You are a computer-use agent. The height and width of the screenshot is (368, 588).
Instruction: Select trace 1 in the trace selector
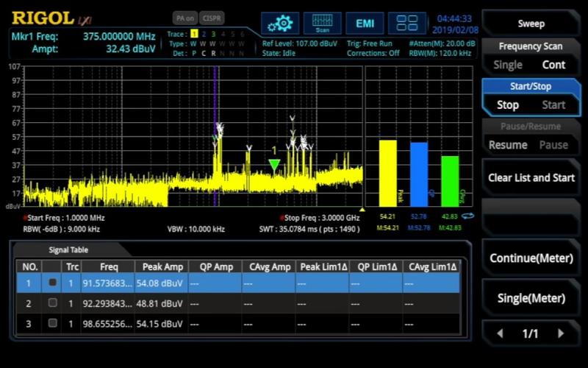[x=194, y=34]
